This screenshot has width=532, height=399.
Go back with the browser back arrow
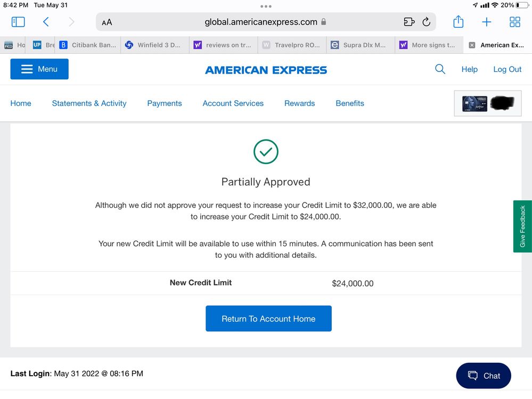46,22
